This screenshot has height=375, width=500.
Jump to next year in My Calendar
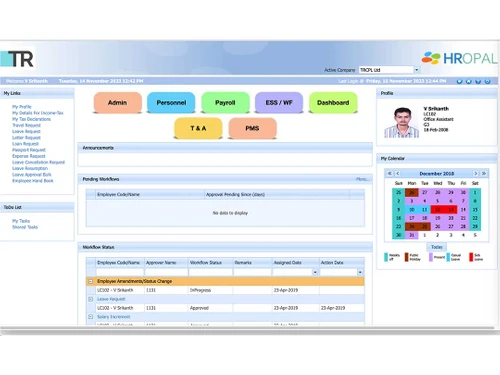pos(484,173)
